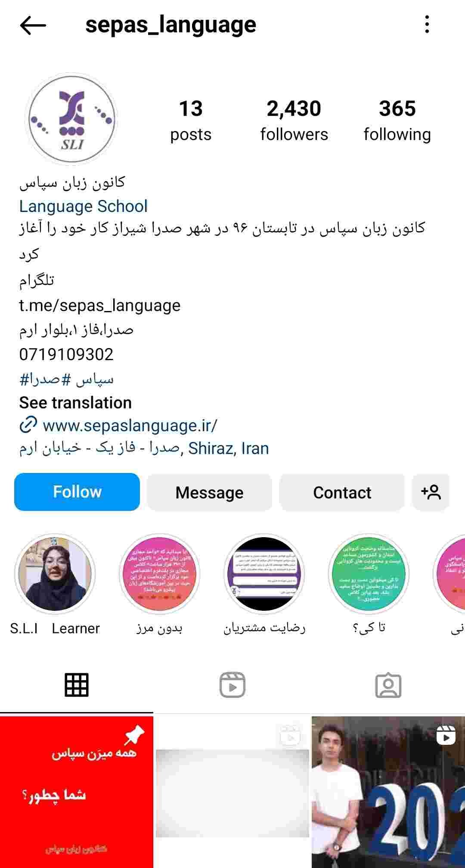Open www.sepaslanguage.ir website link
The width and height of the screenshot is (465, 868).
click(130, 426)
